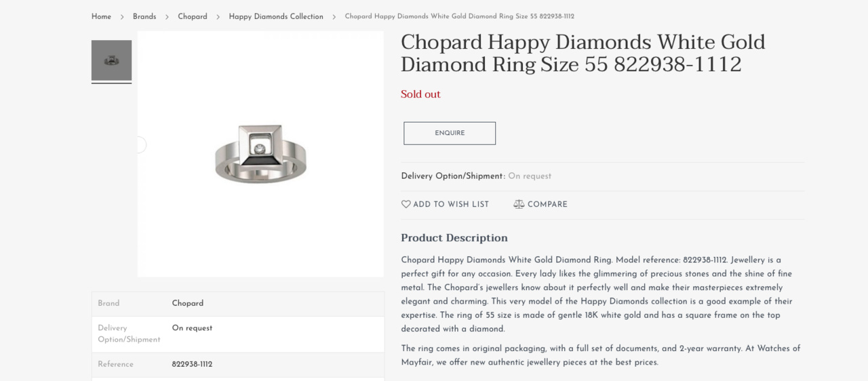This screenshot has height=381, width=868.
Task: Click On request in the specs table
Action: pyautogui.click(x=192, y=328)
